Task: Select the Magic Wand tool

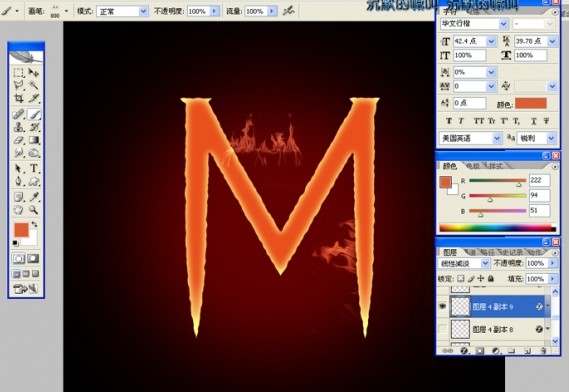Action: click(x=34, y=85)
